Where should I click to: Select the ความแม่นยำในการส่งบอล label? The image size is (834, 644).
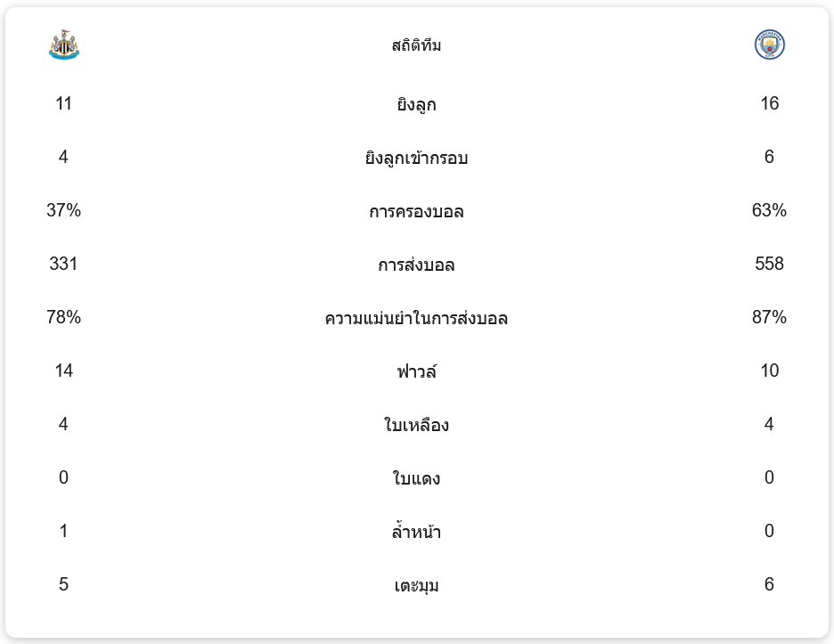(x=416, y=319)
